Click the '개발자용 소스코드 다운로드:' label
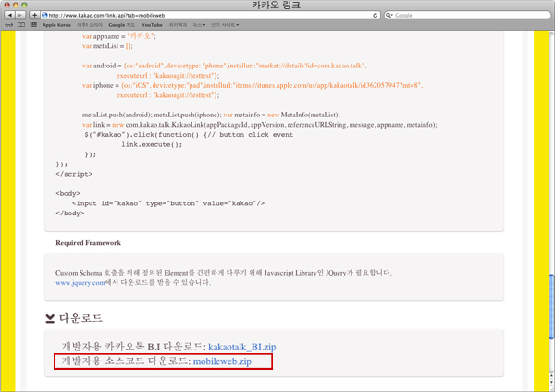The width and height of the screenshot is (555, 392). click(127, 361)
